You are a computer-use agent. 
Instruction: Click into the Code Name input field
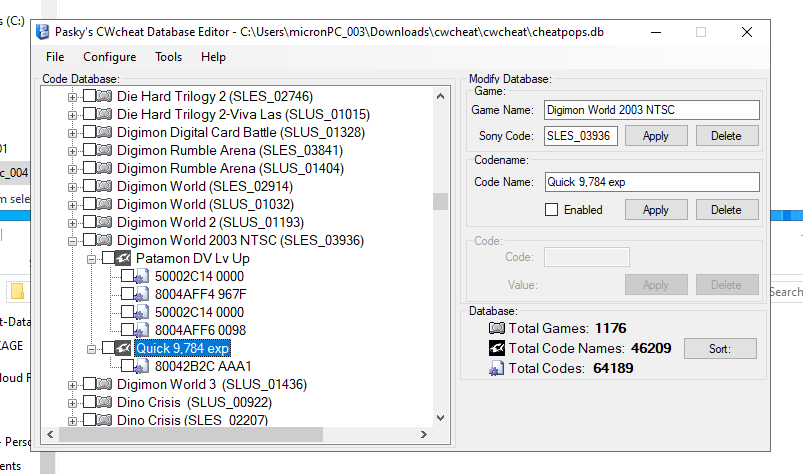tap(652, 182)
